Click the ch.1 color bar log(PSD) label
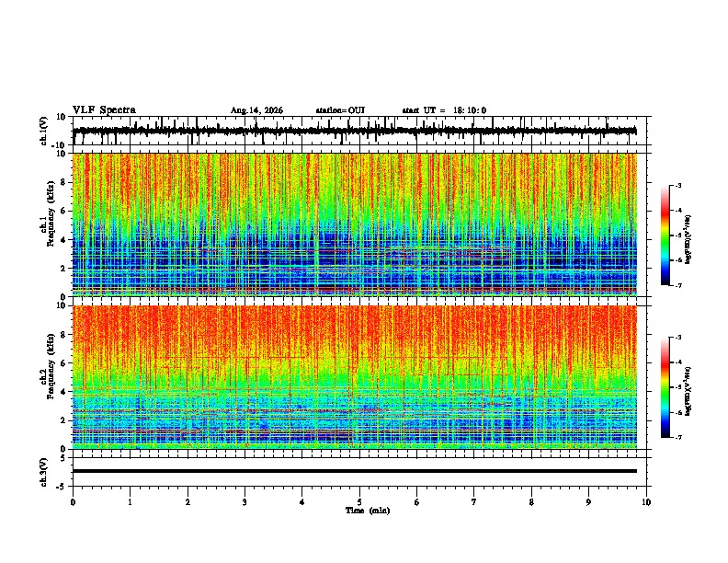Screen dimensions: 728x563 688,240
